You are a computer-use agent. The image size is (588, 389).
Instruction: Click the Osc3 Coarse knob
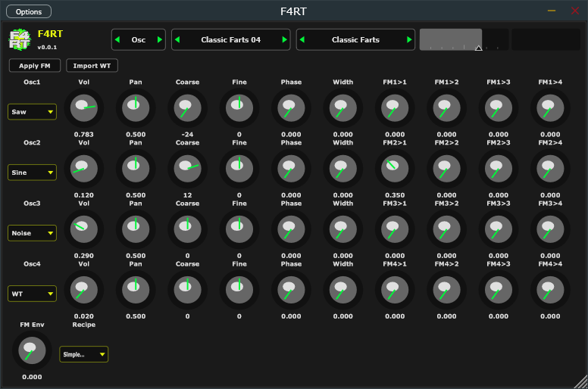pyautogui.click(x=187, y=229)
